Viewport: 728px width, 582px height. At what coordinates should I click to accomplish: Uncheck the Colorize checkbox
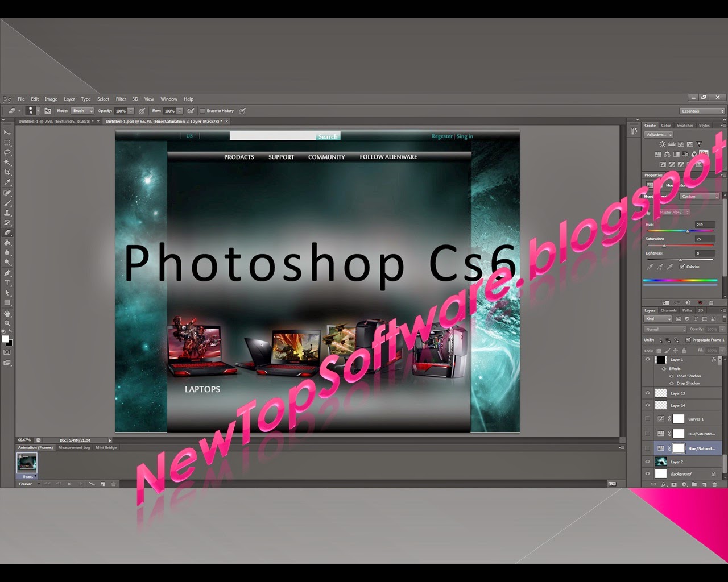pyautogui.click(x=682, y=267)
